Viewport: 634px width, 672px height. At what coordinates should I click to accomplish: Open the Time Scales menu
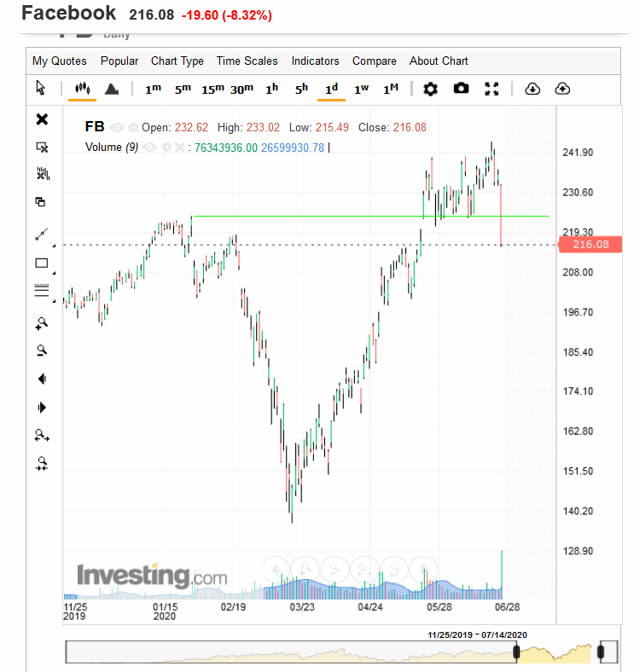pos(247,61)
